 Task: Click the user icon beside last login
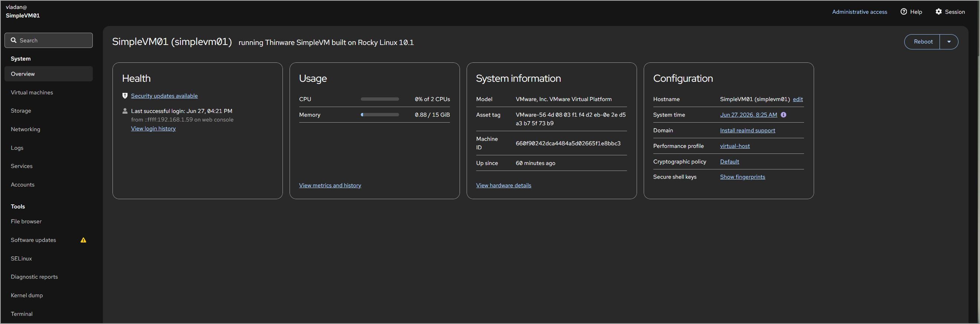click(x=125, y=111)
